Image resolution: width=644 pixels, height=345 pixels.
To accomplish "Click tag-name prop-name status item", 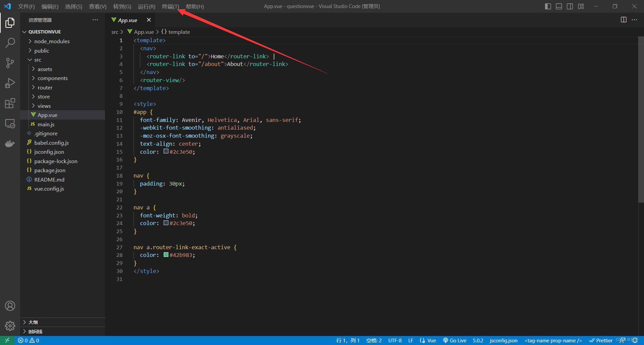I will click(553, 340).
